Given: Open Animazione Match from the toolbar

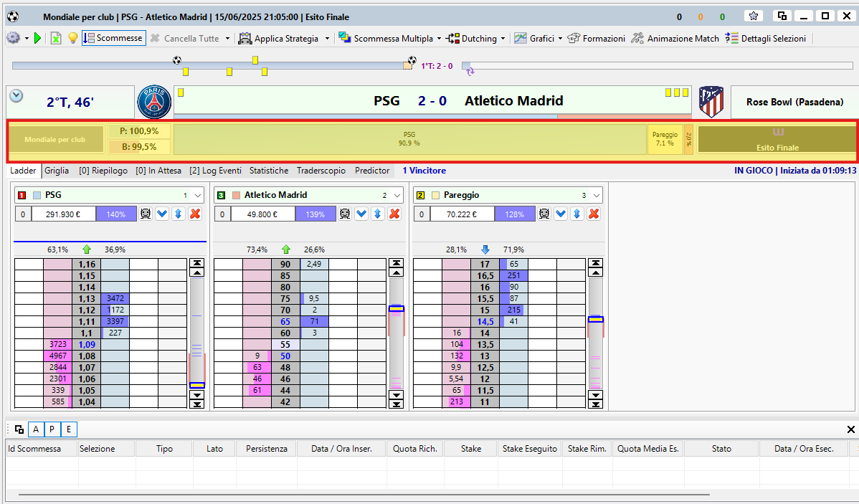Looking at the screenshot, I should [675, 38].
